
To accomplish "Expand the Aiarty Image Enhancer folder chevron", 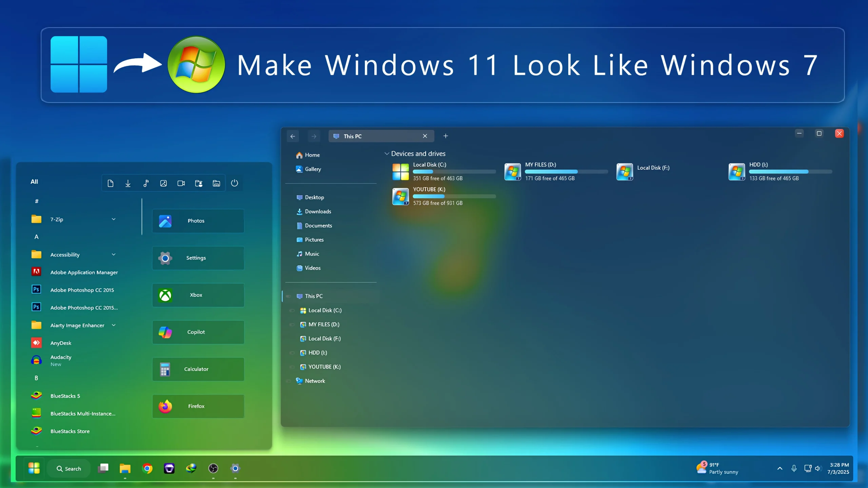I will coord(114,325).
